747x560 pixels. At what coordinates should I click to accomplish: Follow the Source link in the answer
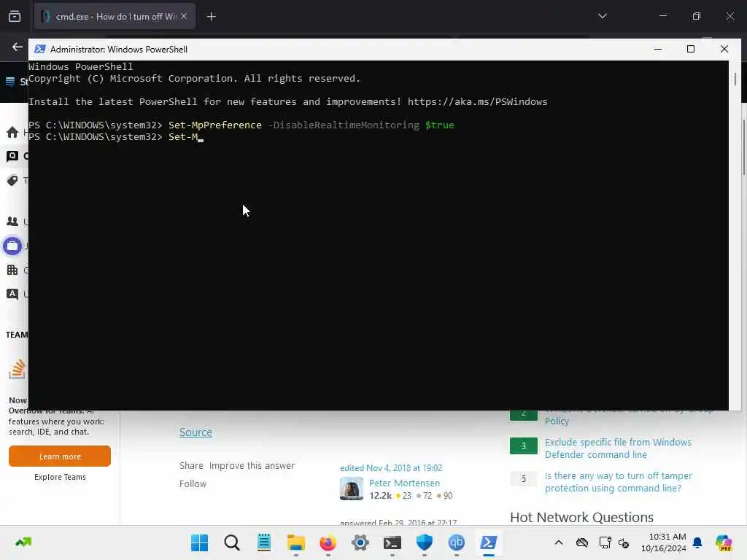coord(196,432)
